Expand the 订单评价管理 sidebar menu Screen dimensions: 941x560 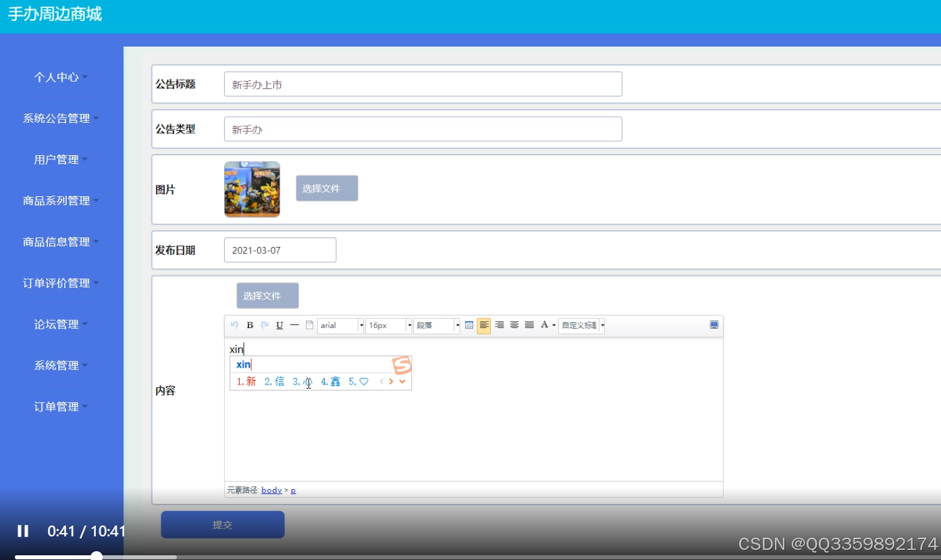[61, 283]
